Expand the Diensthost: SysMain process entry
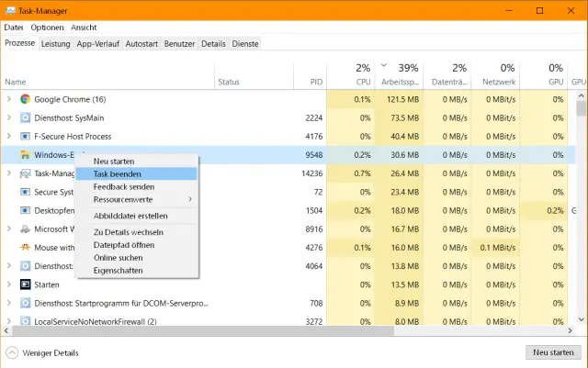This screenshot has height=368, width=588. 9,117
